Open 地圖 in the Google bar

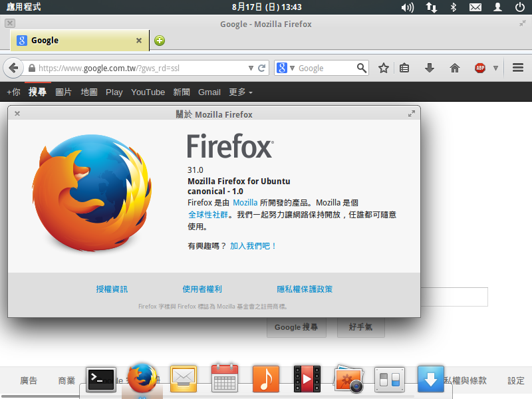89,92
